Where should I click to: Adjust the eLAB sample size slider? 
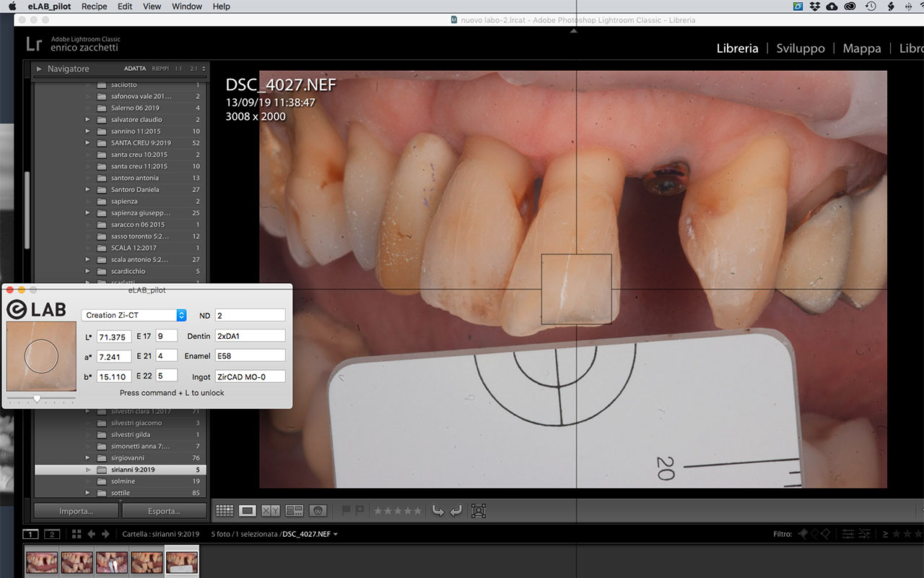coord(37,399)
